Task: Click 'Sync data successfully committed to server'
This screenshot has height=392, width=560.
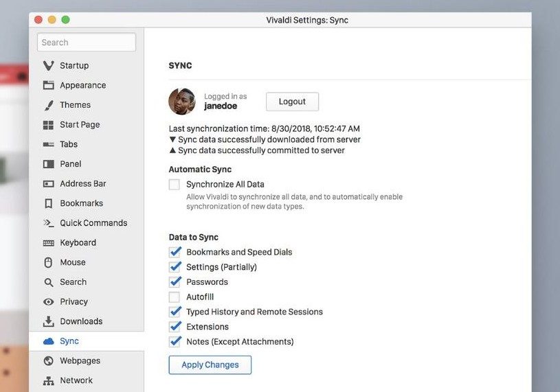Action: click(x=261, y=150)
